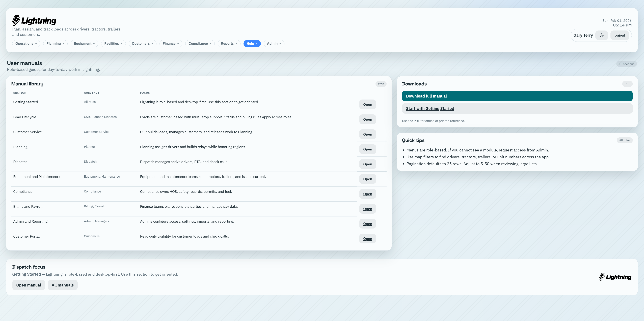Open the Load Lifecycle manual
This screenshot has width=644, height=321.
pos(367,119)
